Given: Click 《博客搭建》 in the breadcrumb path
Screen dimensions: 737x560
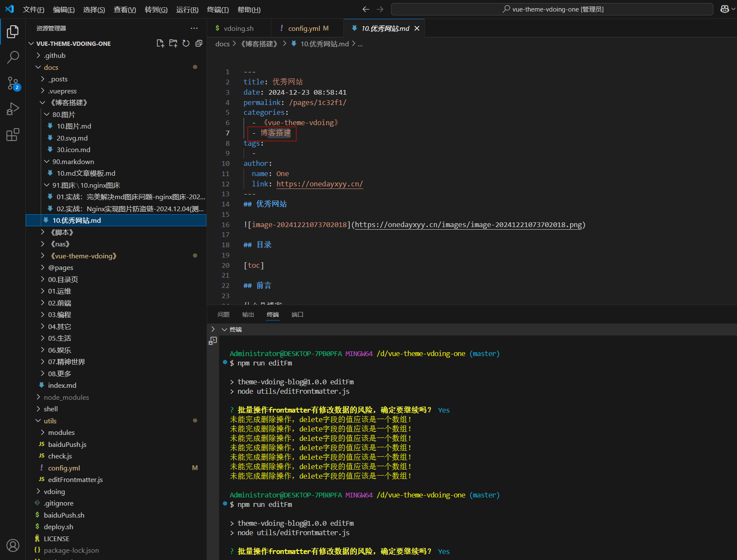Looking at the screenshot, I should coord(259,44).
